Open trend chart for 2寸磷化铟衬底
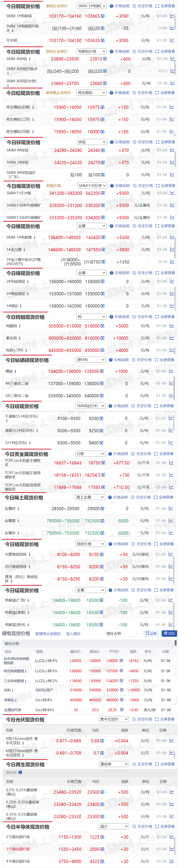 coord(172,837)
